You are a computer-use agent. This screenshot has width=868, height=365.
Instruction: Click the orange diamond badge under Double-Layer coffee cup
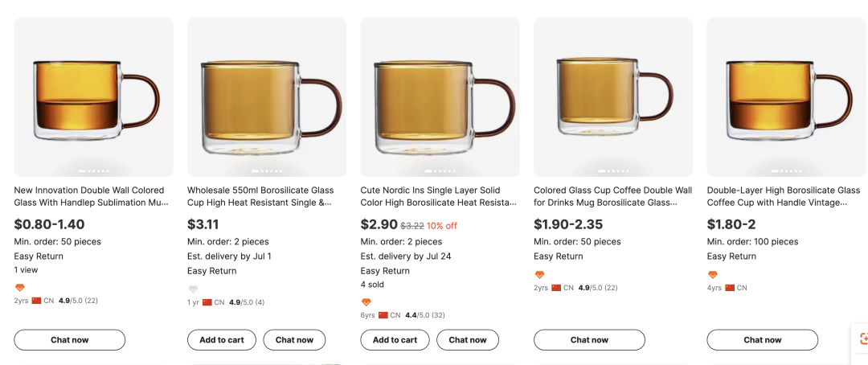click(713, 275)
